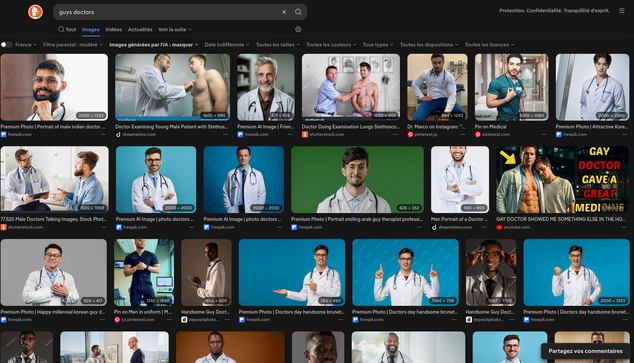Click the cz.pinterest.com source text
The width and height of the screenshot is (634, 363).
(x=138, y=319)
